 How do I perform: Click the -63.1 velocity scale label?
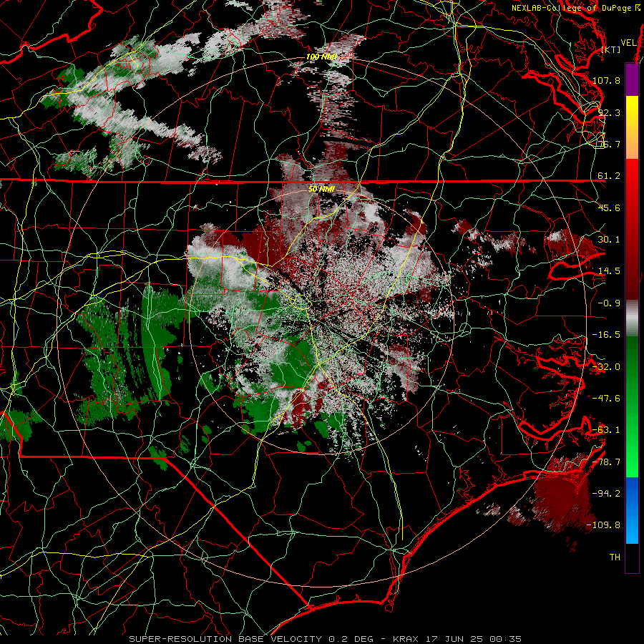click(606, 430)
